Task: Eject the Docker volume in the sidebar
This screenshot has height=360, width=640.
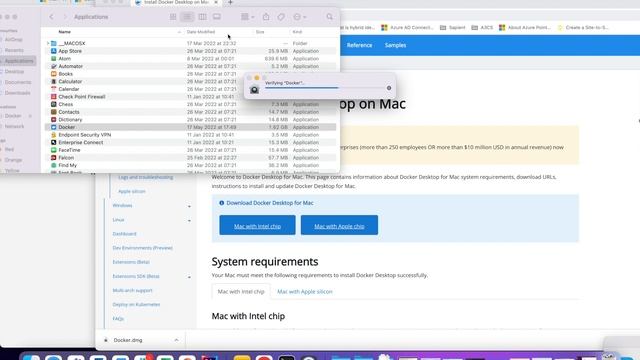Action: coord(30,116)
